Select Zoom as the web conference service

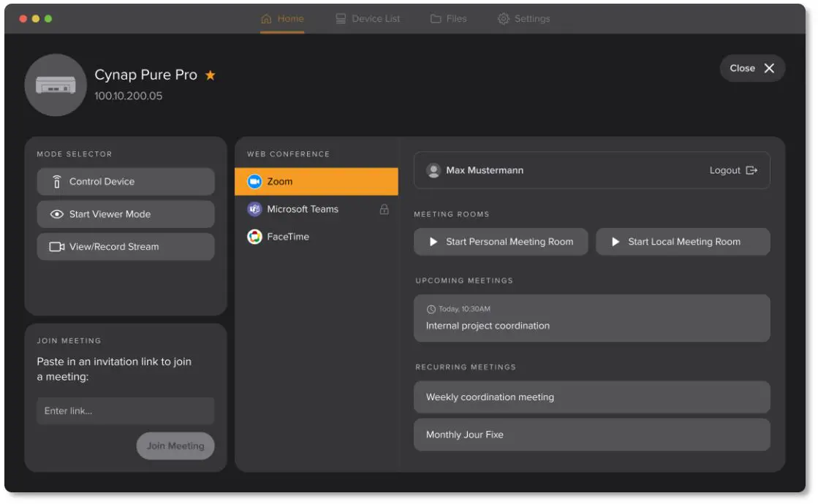(x=316, y=182)
